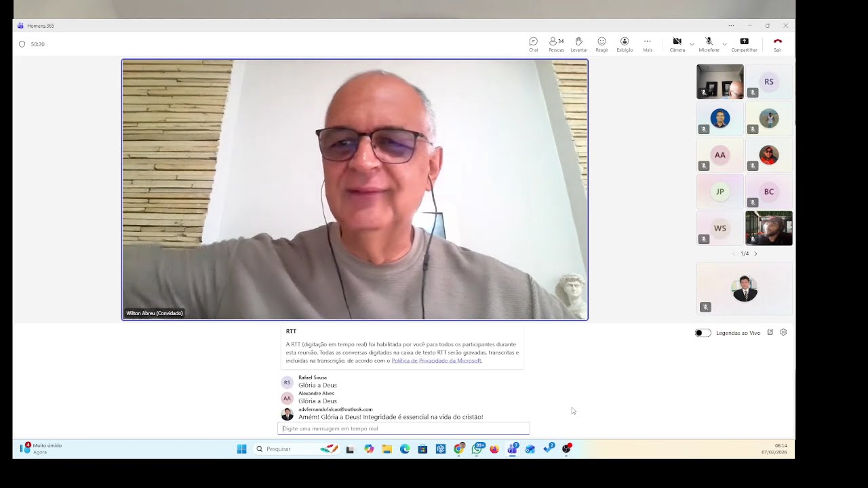The height and width of the screenshot is (488, 868).
Task: Select the JP participant tile
Action: (720, 192)
